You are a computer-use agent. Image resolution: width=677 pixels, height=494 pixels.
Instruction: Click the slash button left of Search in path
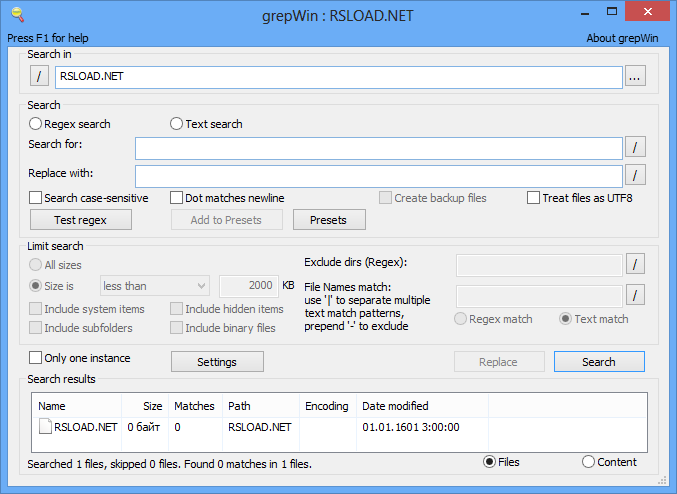[39, 76]
